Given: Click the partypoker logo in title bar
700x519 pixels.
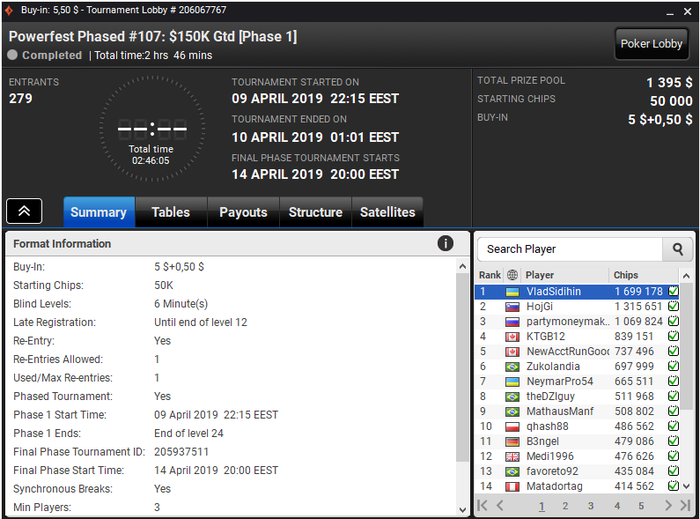Looking at the screenshot, I should point(8,10).
